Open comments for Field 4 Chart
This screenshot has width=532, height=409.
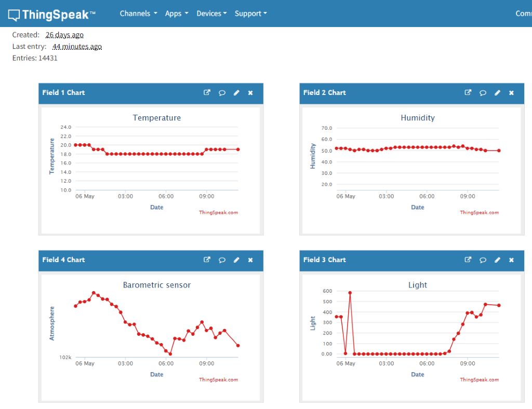pos(222,260)
